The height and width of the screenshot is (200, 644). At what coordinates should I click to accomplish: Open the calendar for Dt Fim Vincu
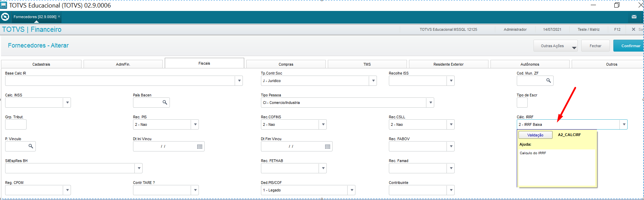click(328, 146)
